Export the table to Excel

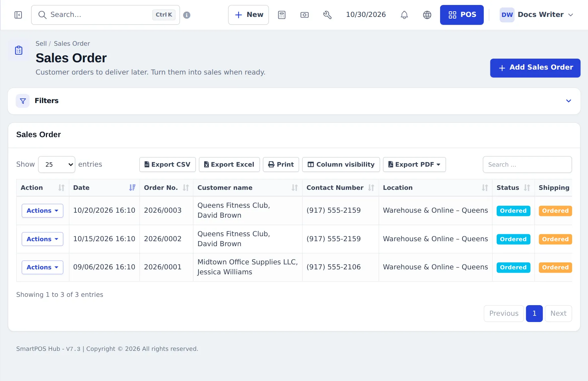[x=229, y=165]
